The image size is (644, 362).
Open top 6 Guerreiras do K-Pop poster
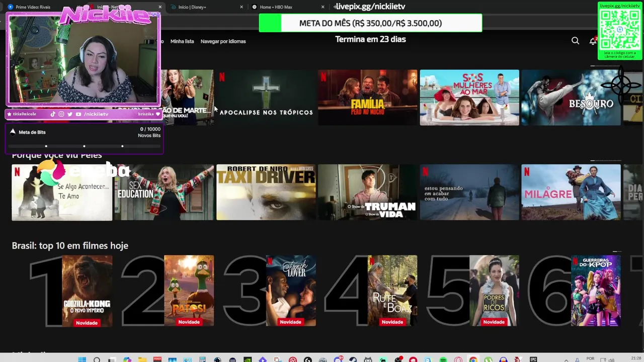tap(596, 291)
